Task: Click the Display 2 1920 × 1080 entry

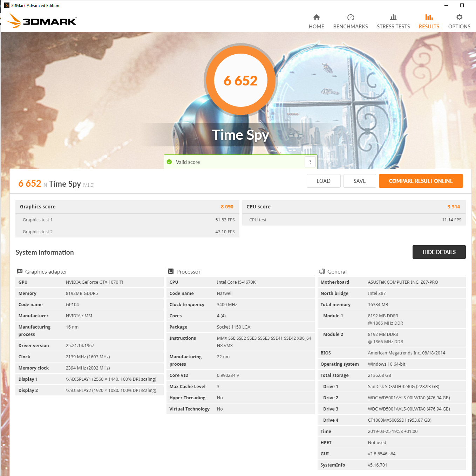Action: click(x=111, y=390)
